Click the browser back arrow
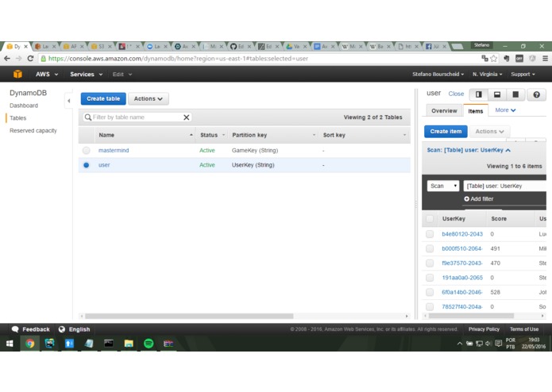The height and width of the screenshot is (392, 552). coord(7,59)
